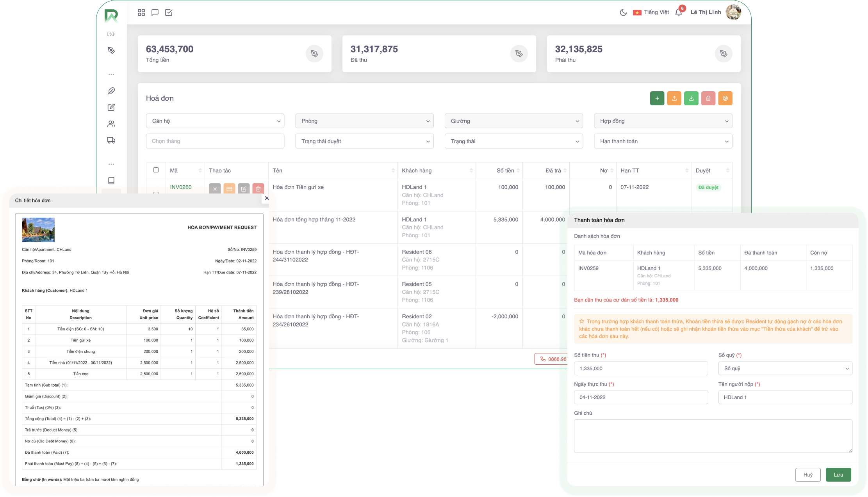
Task: Click the green download invoices icon
Action: (x=691, y=98)
